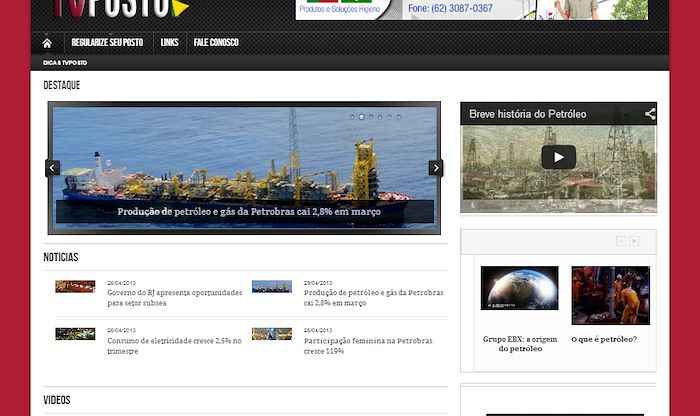The image size is (700, 416).
Task: Click the 29/04/2013 date above Produção de petróleo
Action: click(318, 283)
